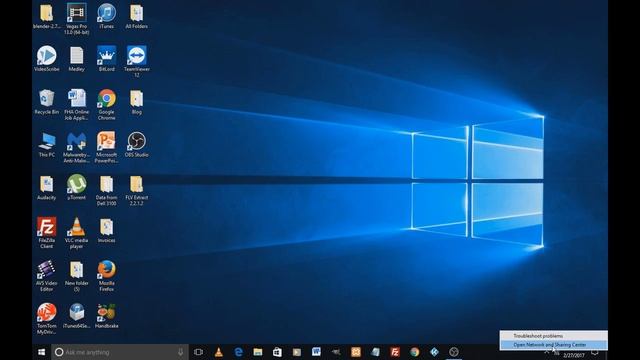This screenshot has height=360, width=640.
Task: Select the Google Chrome desktop shortcut
Action: [107, 104]
